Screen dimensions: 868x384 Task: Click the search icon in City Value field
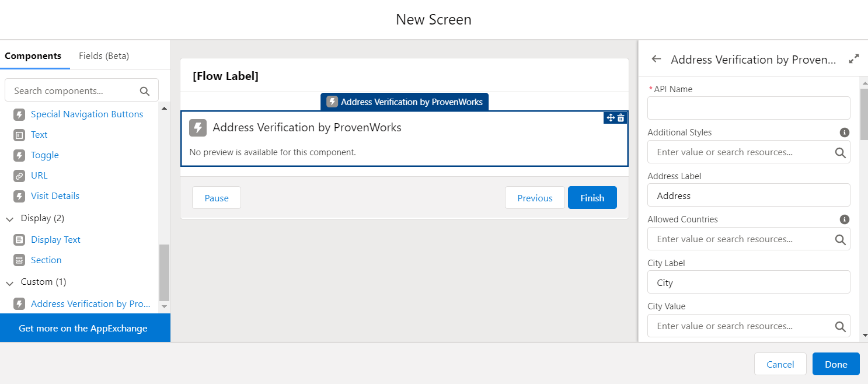coord(840,326)
